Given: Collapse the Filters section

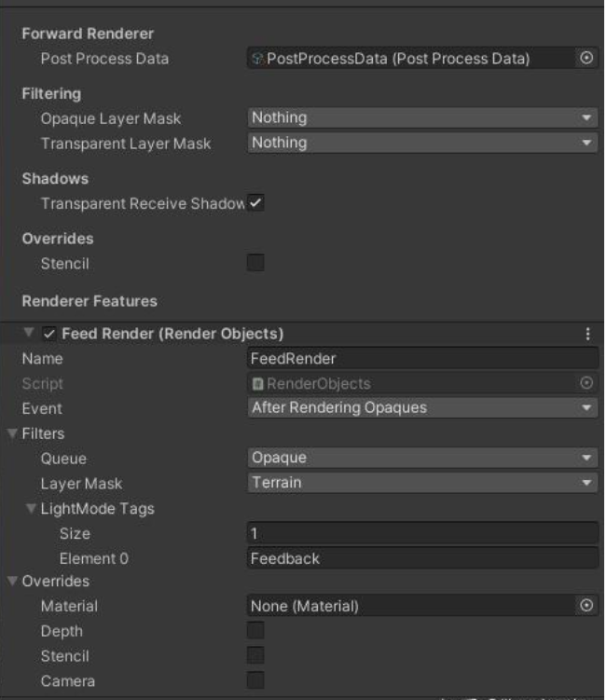Looking at the screenshot, I should (12, 433).
